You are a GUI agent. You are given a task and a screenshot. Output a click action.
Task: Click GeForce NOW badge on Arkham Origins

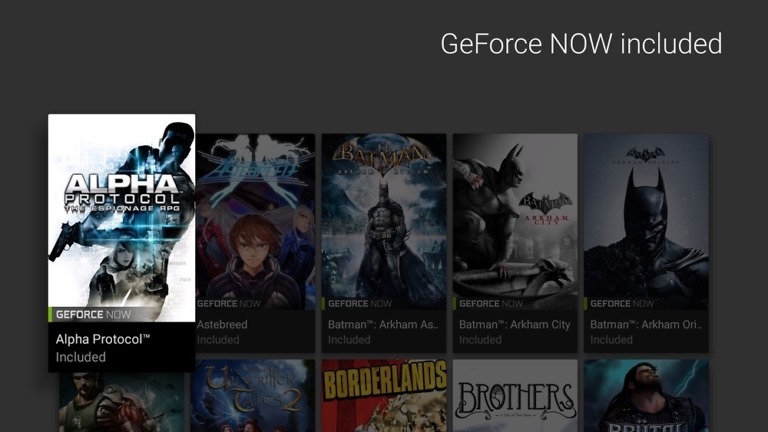(x=624, y=303)
